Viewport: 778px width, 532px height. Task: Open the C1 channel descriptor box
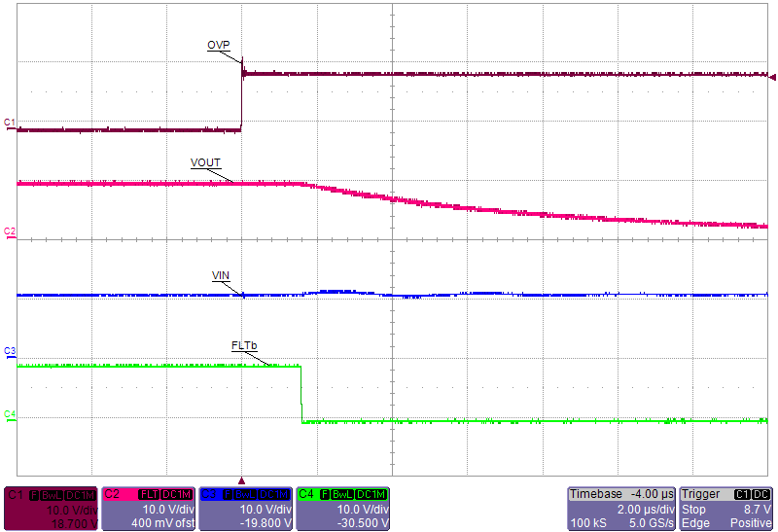pyautogui.click(x=52, y=509)
